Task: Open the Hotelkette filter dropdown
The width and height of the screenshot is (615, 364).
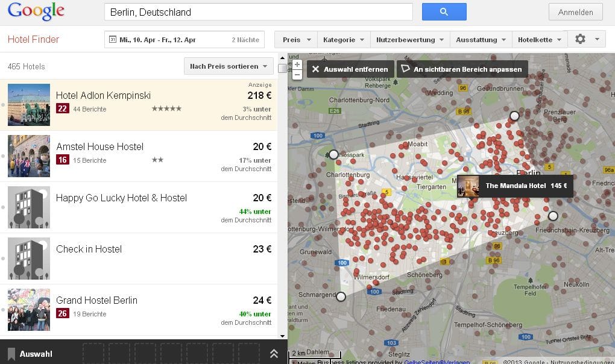Action: (539, 40)
